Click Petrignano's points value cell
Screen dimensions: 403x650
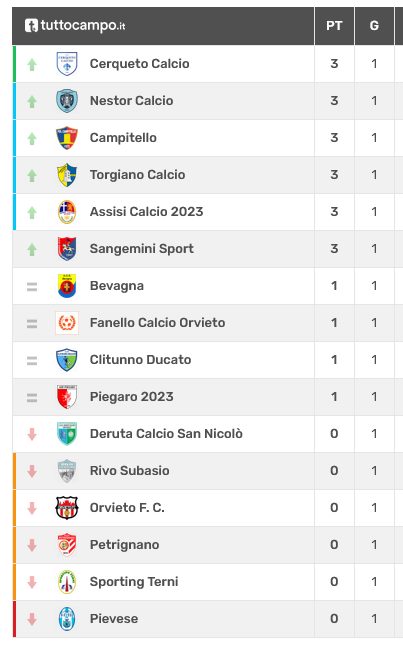click(x=334, y=545)
